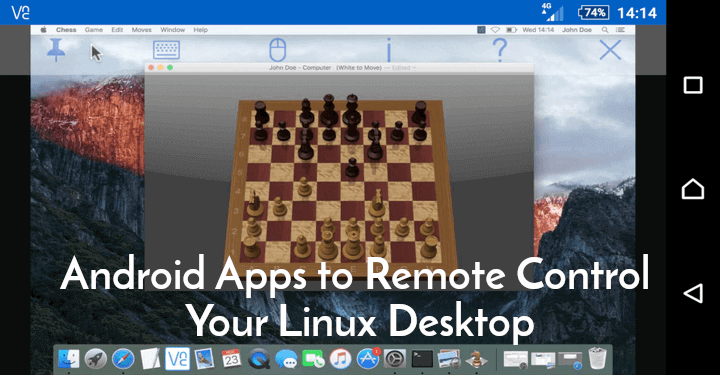Open App Store with badge
720x375 pixels.
coord(368,358)
